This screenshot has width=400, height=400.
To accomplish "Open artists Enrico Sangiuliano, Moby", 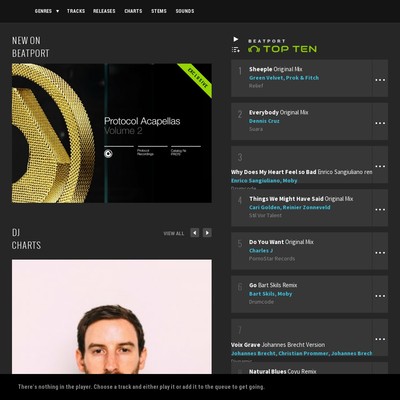I will click(264, 181).
